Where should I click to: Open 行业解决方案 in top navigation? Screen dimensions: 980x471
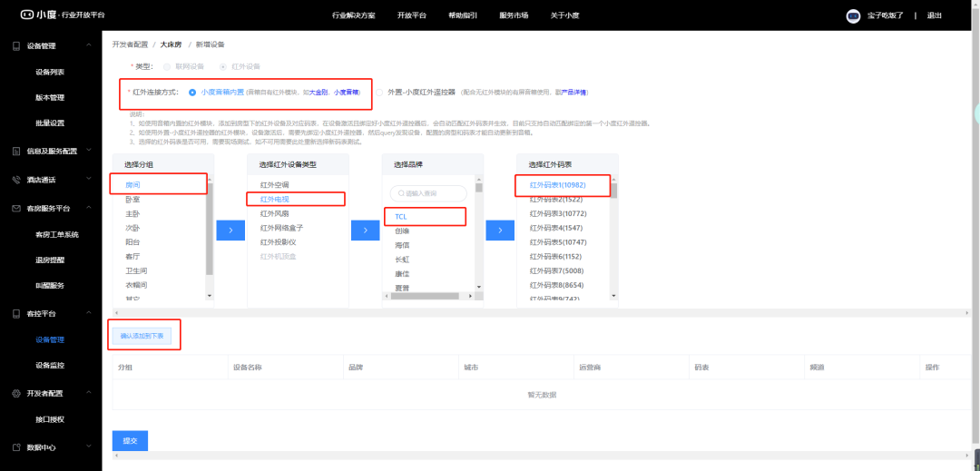(x=354, y=15)
